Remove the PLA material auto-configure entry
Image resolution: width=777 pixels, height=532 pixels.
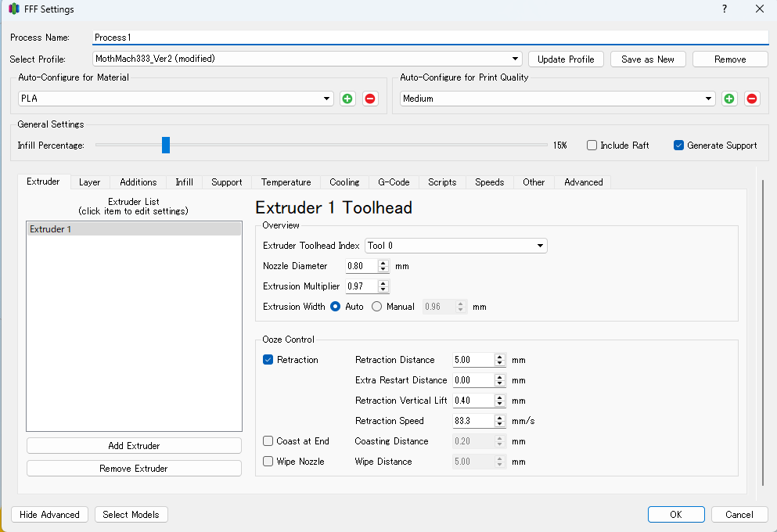click(x=369, y=99)
